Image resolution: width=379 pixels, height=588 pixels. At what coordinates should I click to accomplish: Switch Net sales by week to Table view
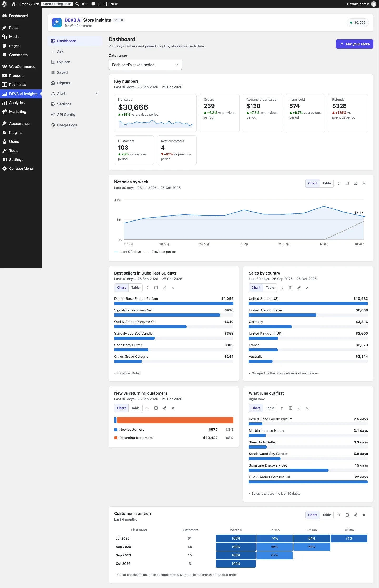(x=327, y=183)
